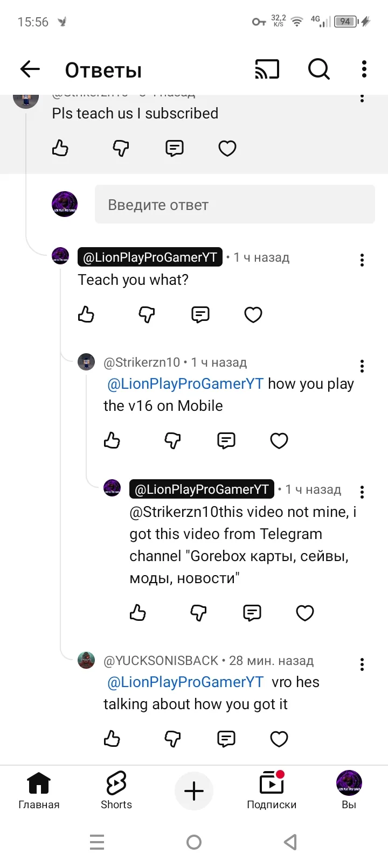Image resolution: width=388 pixels, height=868 pixels.
Task: Like the Strikerzn10 "v16 on Mobile" reply
Action: click(x=112, y=440)
